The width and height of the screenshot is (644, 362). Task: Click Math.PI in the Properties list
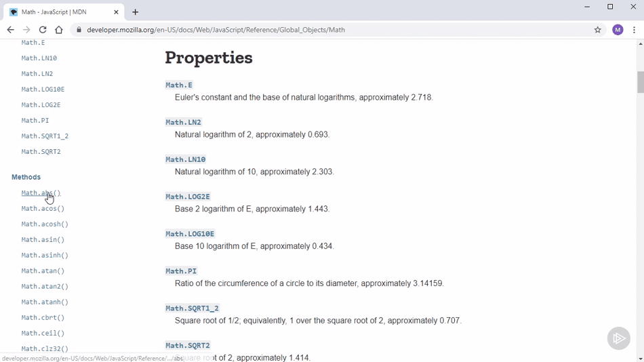(181, 270)
